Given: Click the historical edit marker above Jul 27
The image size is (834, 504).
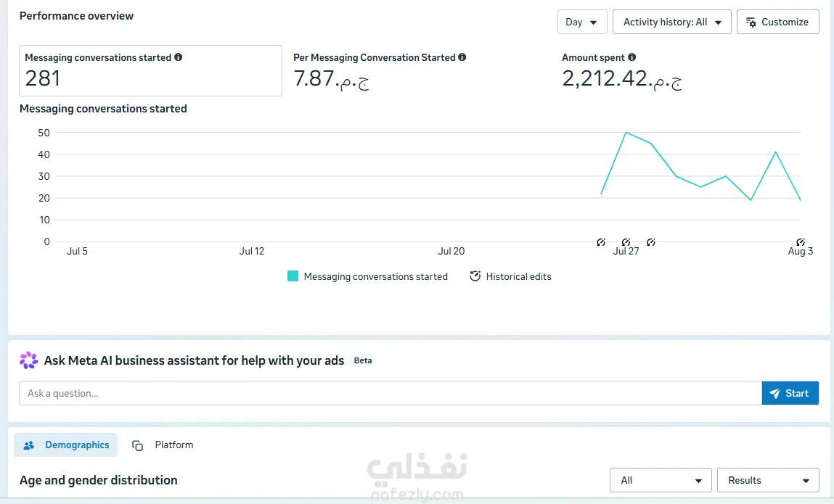Looking at the screenshot, I should [x=626, y=242].
